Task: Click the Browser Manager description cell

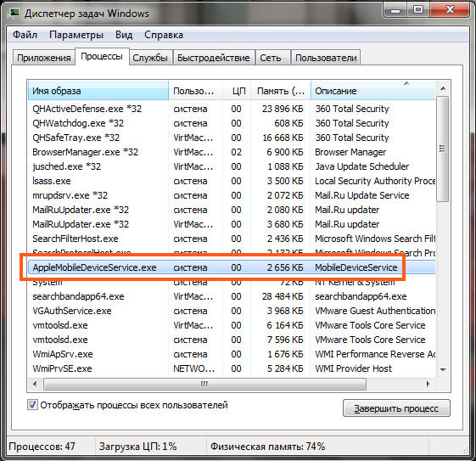Action: click(350, 152)
